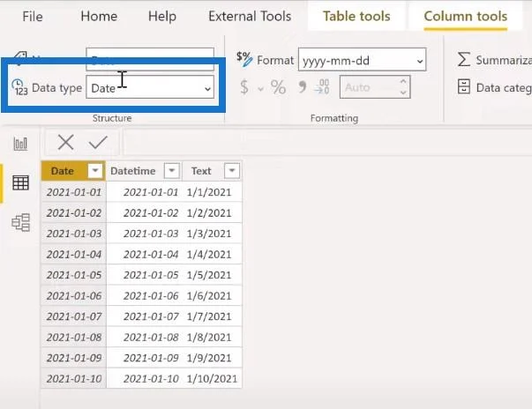
Task: Open the Datetime column filter arrow
Action: click(172, 170)
